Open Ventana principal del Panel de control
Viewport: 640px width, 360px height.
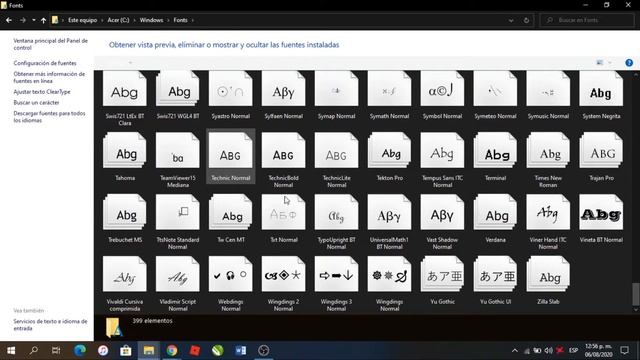click(50, 44)
